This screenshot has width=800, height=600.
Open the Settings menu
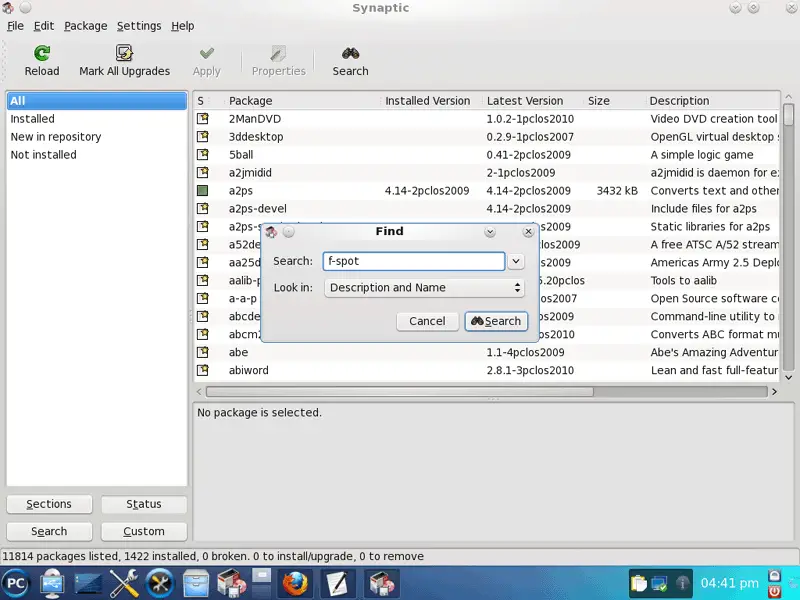[139, 26]
